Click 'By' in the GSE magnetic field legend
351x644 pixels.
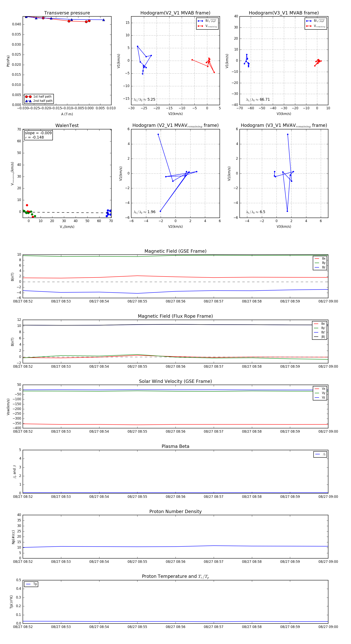(x=324, y=263)
